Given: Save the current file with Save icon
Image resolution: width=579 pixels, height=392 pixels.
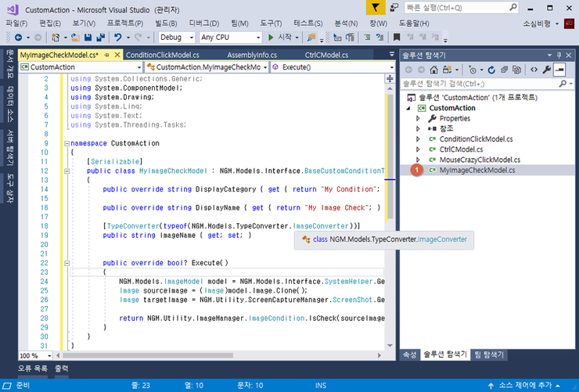Looking at the screenshot, I should click(88, 38).
